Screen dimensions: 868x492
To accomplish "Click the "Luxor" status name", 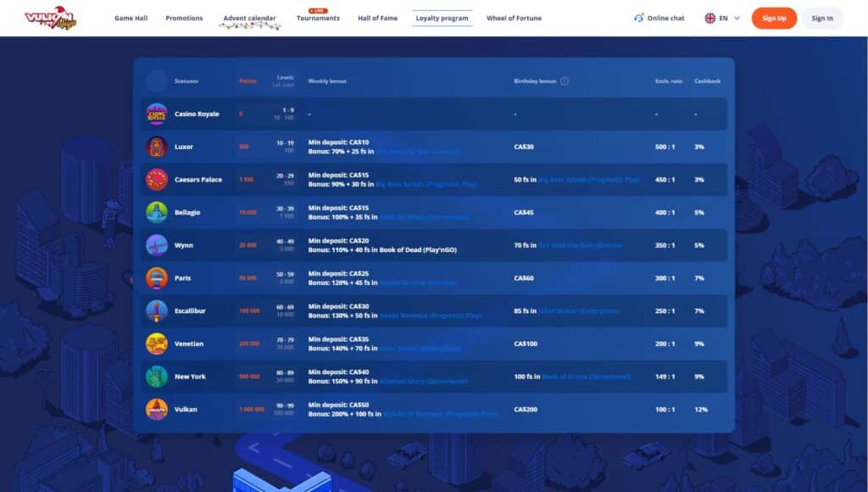I will pyautogui.click(x=184, y=147).
